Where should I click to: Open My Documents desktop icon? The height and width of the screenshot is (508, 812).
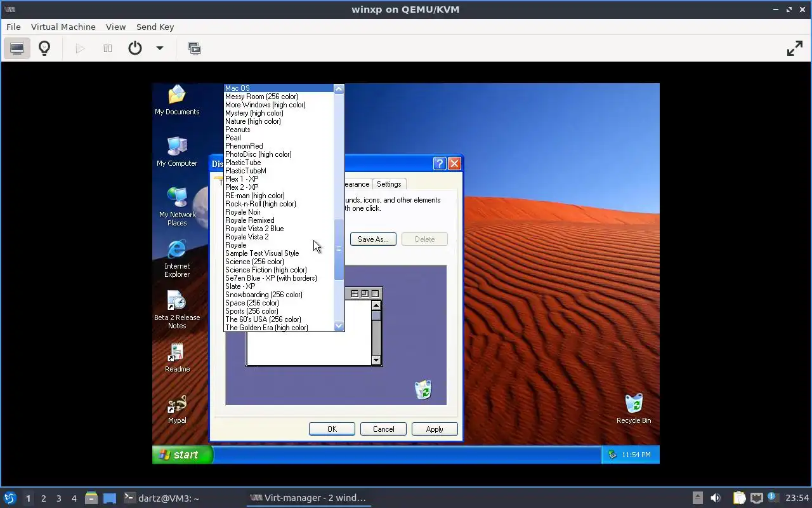[177, 100]
